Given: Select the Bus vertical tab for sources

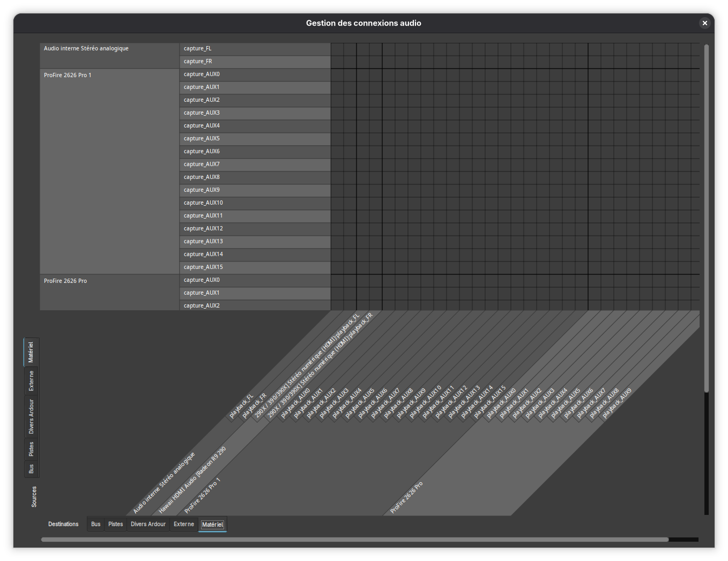Looking at the screenshot, I should pos(31,469).
